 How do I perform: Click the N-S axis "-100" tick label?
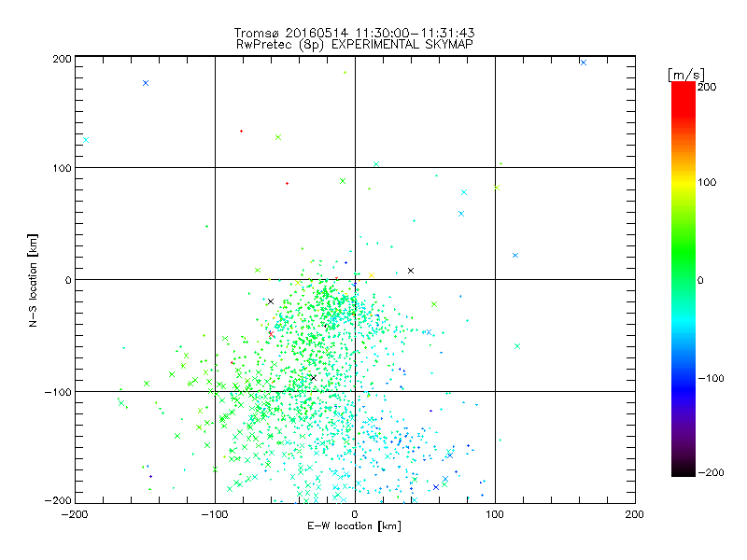coord(58,392)
